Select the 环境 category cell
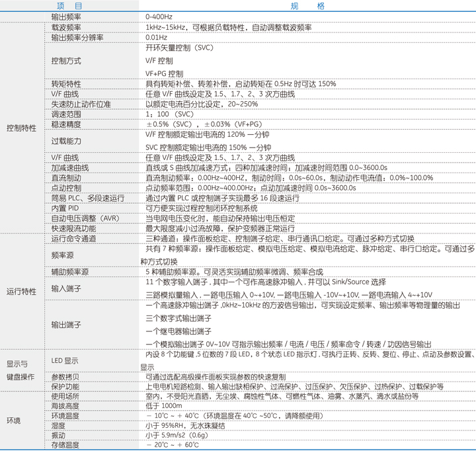Viewport: 476px width, 451px height. (x=13, y=421)
